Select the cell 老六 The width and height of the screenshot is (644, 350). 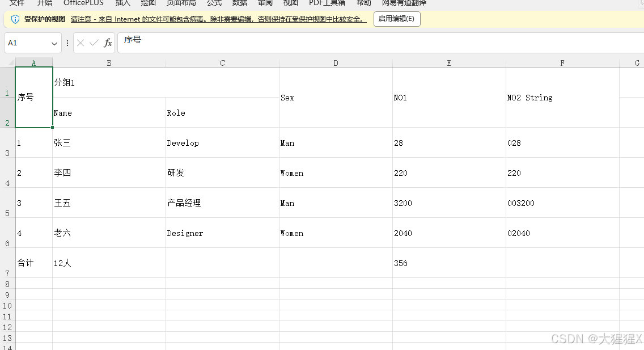pos(109,233)
